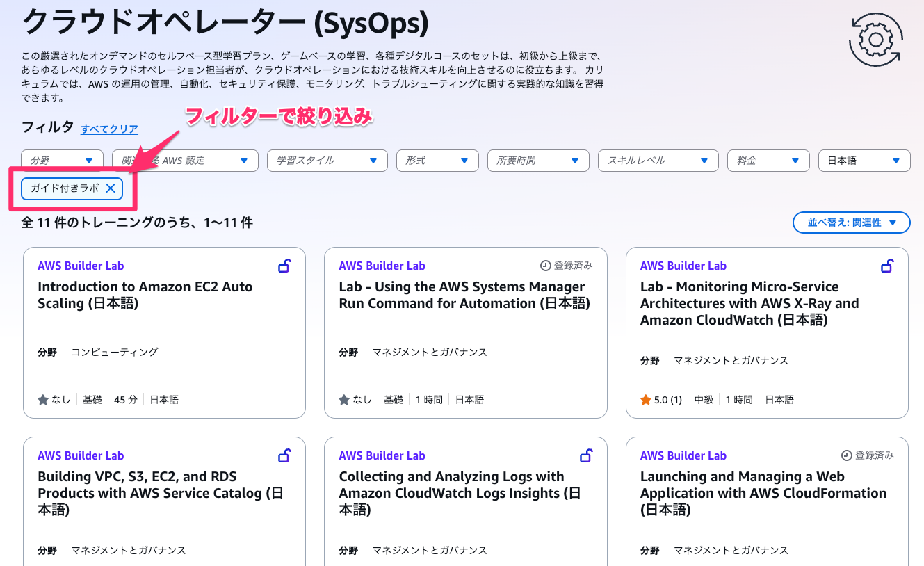This screenshot has height=566, width=924.
Task: Open the 所要時間 dropdown
Action: click(538, 161)
